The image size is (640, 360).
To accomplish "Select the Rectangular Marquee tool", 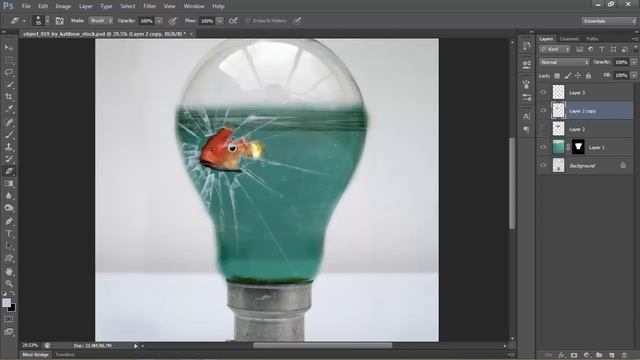I will 9,60.
